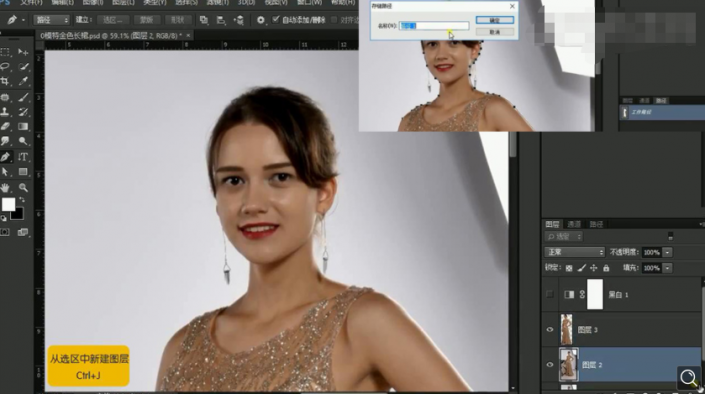
Task: Open the 滤镜 menu
Action: 217,2
